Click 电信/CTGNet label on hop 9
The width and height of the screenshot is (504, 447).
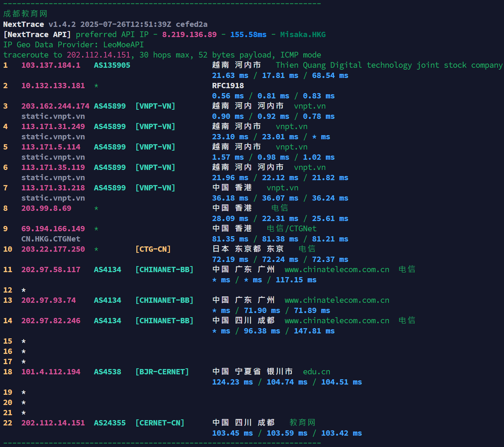[292, 229]
